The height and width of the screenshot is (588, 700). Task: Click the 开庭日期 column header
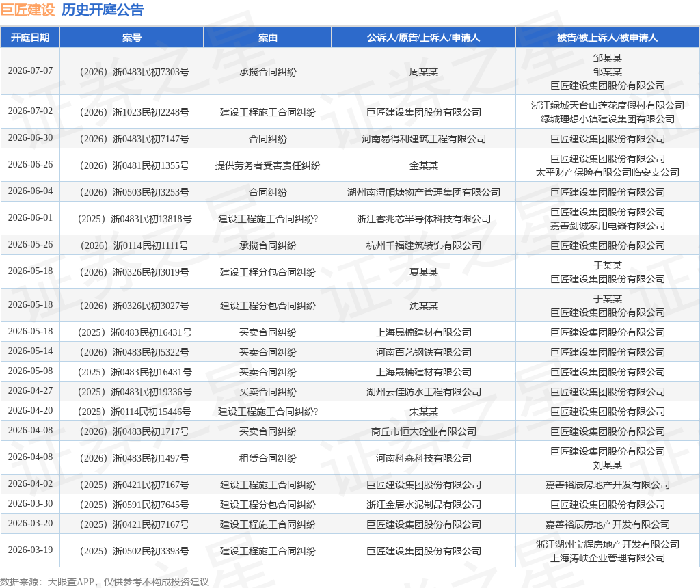tap(30, 38)
